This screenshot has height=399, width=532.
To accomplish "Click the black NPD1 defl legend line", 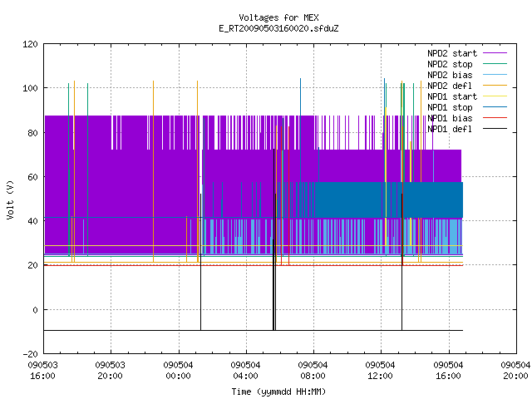I will coord(495,129).
